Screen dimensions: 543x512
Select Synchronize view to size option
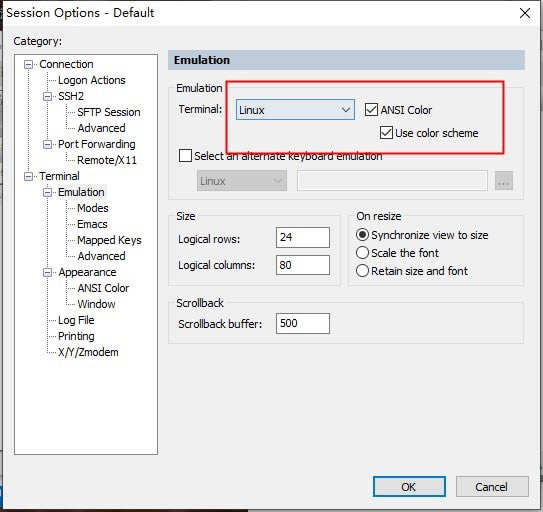tap(362, 235)
